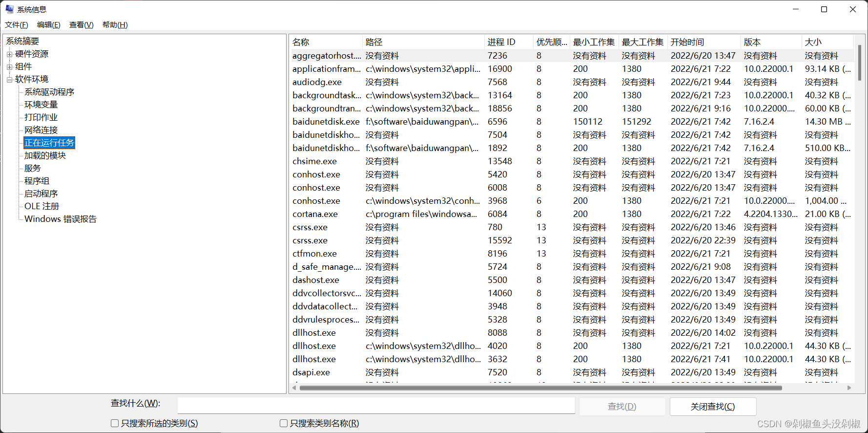The height and width of the screenshot is (433, 868).
Task: Select 正在运行任务 tree item
Action: pyautogui.click(x=49, y=143)
